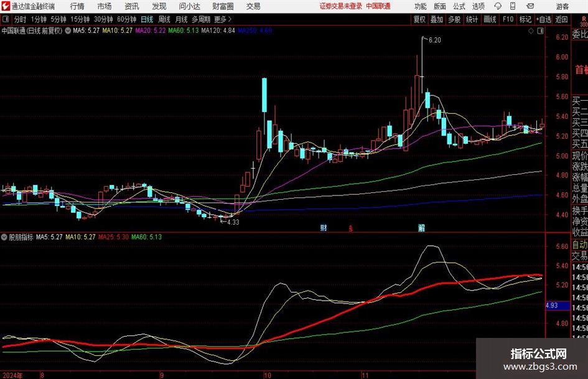Viewport: 588px width, 379px height.
Task: Expand the 股朋指标 sub-indicator dropdown
Action: [x=4, y=236]
